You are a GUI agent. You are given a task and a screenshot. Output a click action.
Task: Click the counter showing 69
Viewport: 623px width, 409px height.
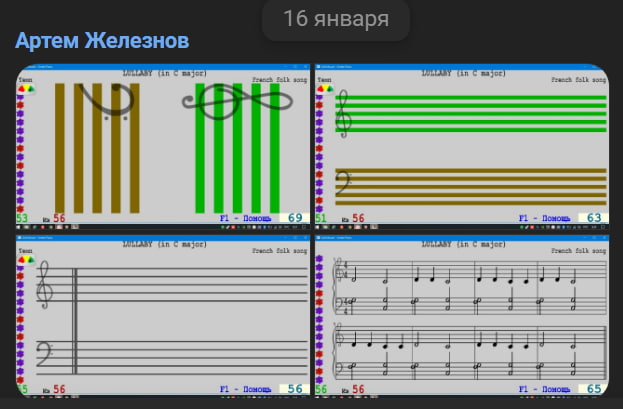tap(295, 218)
